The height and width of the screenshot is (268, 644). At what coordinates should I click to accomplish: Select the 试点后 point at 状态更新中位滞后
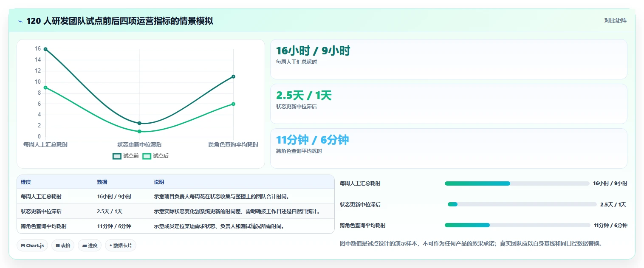[x=139, y=131]
